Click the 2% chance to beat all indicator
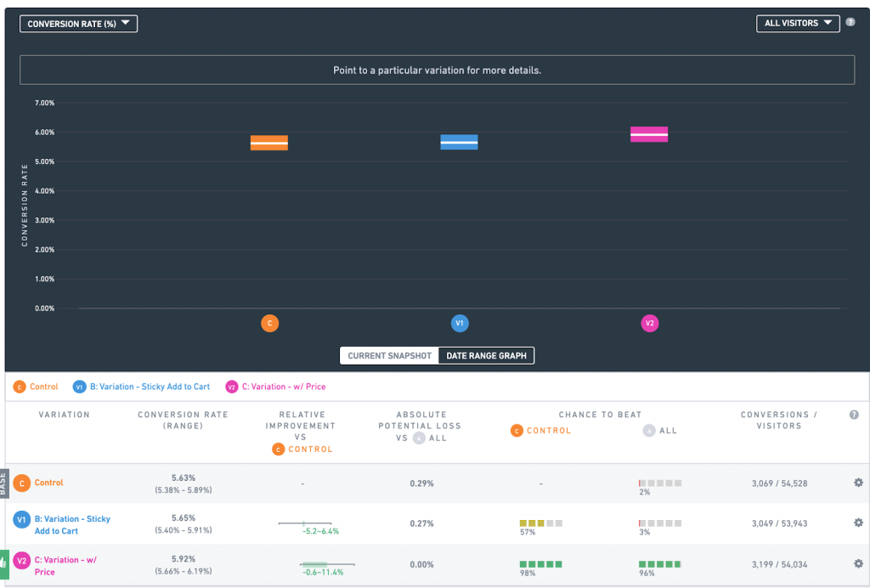 [659, 483]
